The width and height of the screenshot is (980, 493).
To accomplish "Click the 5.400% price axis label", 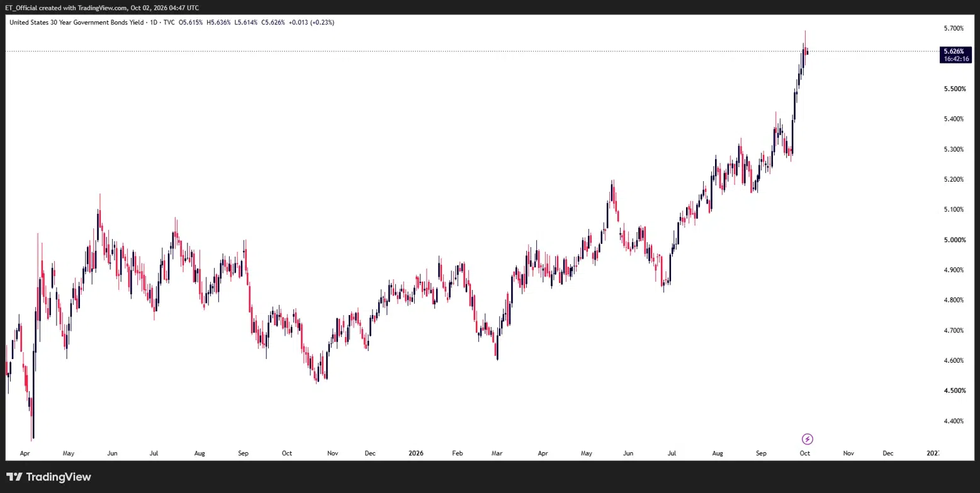I will coord(954,119).
